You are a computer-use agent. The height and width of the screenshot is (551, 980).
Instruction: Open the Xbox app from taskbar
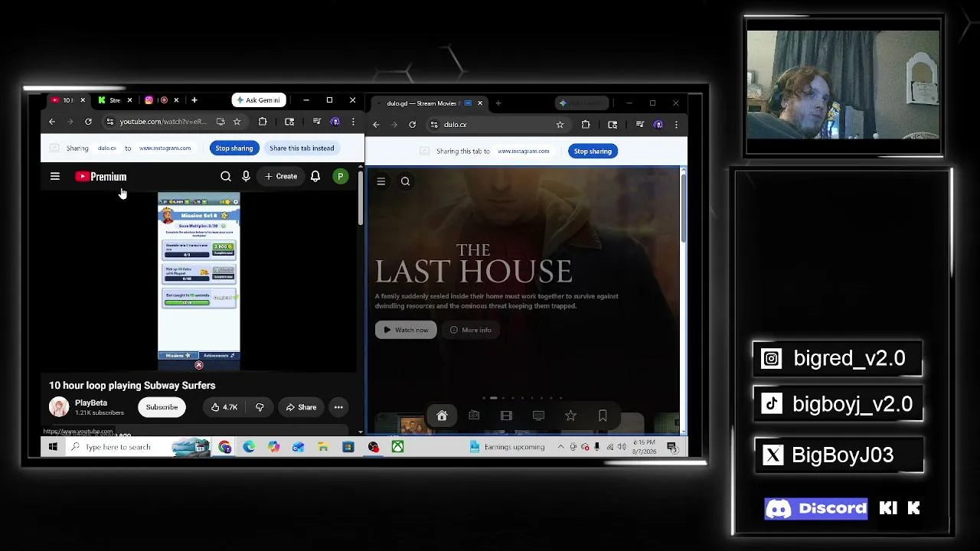pos(397,447)
